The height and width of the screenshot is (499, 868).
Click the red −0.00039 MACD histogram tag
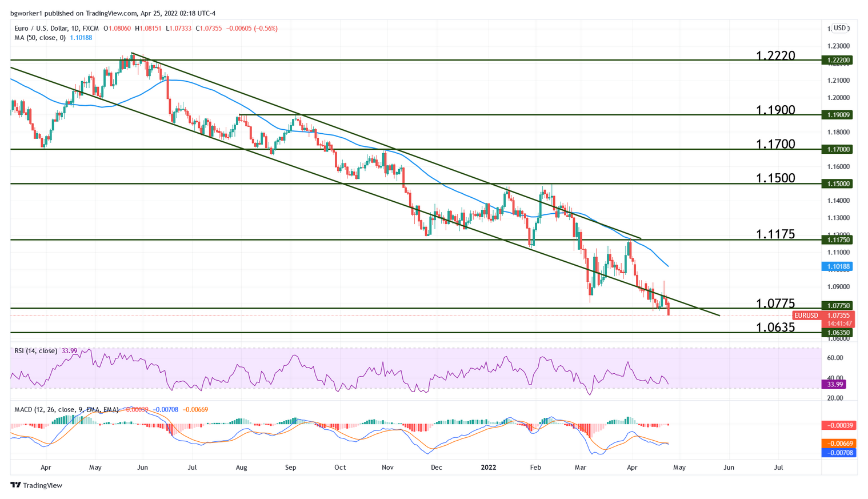click(838, 425)
